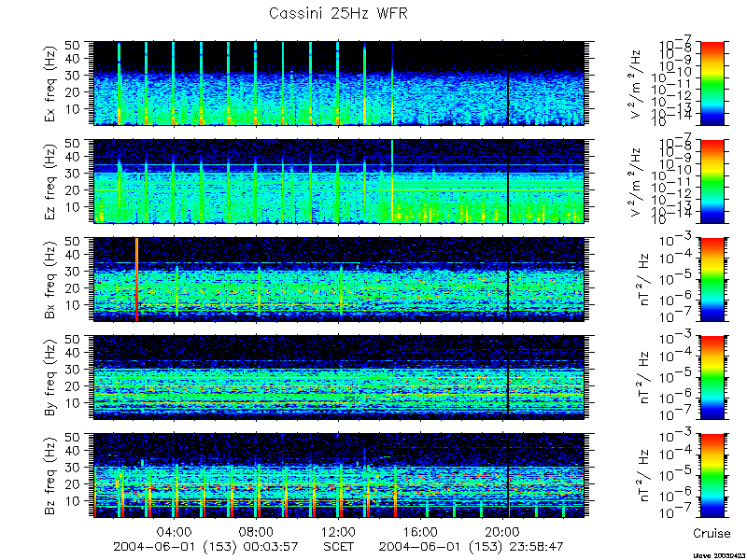Click the "Cruise" label under the color bars

712,533
